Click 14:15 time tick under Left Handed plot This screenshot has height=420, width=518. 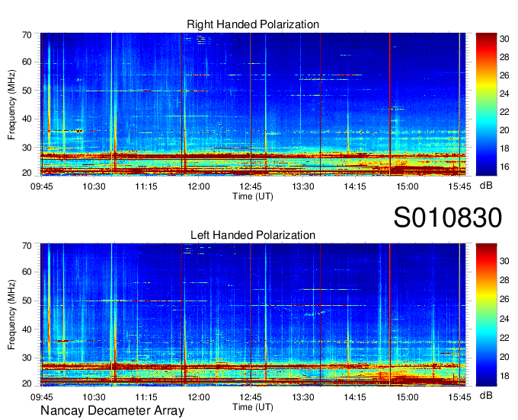(x=355, y=397)
